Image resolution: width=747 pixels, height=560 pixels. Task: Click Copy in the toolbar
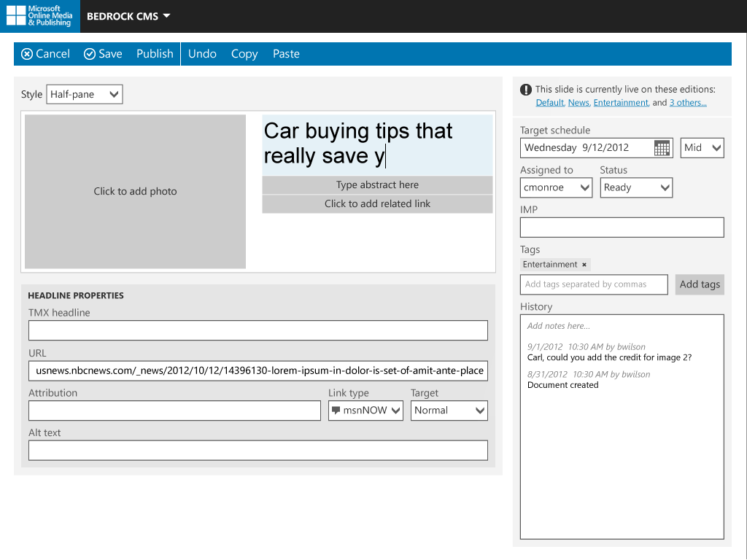[244, 54]
